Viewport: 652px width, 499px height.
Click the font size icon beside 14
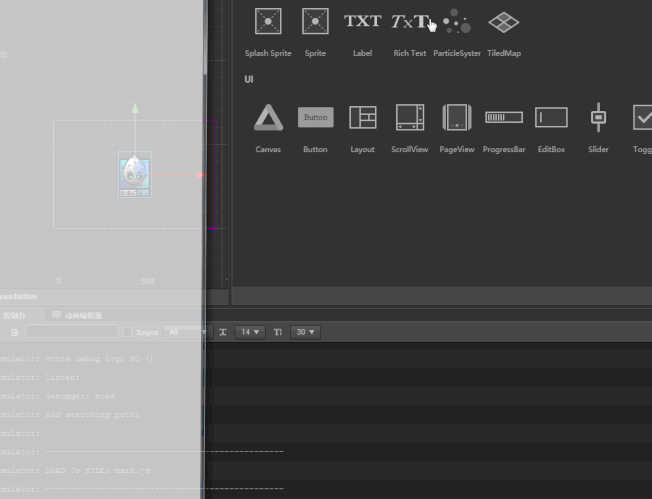[x=223, y=332]
